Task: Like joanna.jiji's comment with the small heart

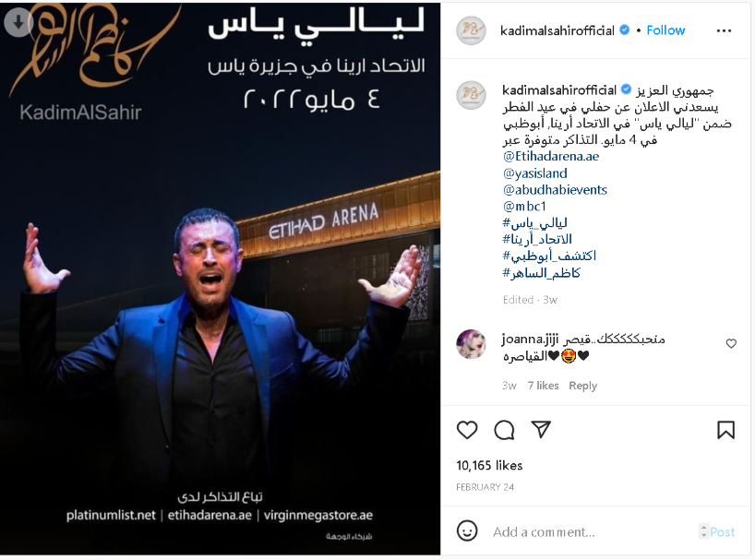Action: pyautogui.click(x=731, y=343)
